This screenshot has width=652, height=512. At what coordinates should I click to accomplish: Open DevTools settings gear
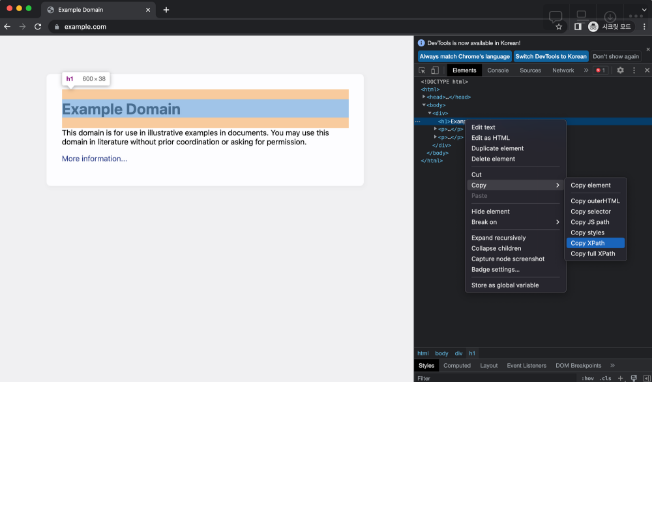(x=620, y=70)
